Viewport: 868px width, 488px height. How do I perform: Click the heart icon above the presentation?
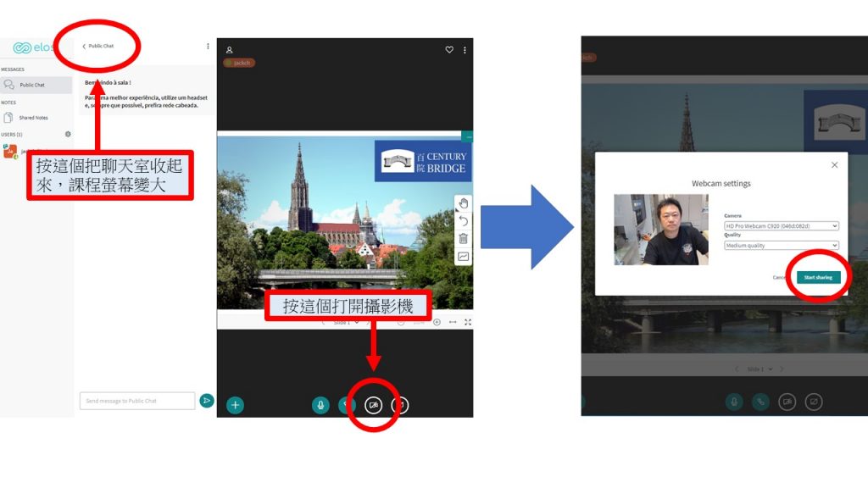449,50
